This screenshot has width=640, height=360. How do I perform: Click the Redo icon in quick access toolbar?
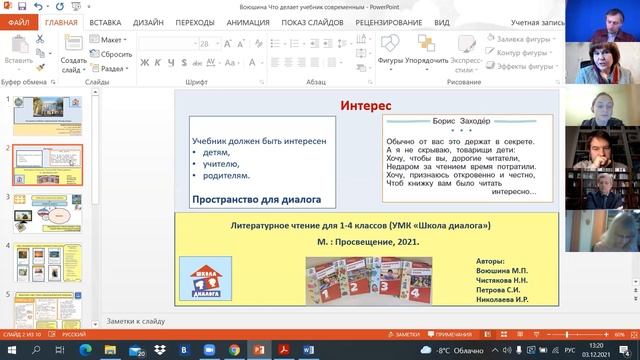[x=60, y=6]
